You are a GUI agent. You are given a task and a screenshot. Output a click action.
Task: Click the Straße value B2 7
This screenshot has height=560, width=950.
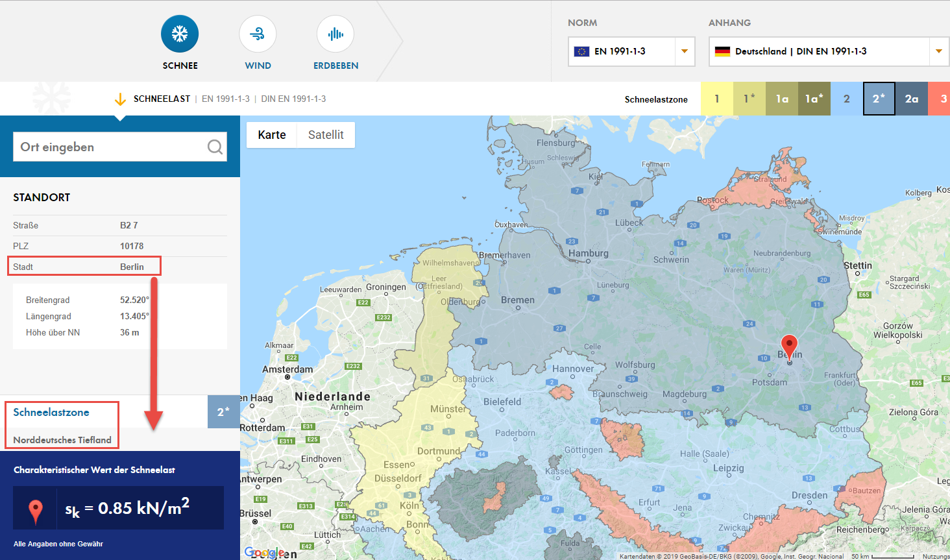pyautogui.click(x=129, y=225)
